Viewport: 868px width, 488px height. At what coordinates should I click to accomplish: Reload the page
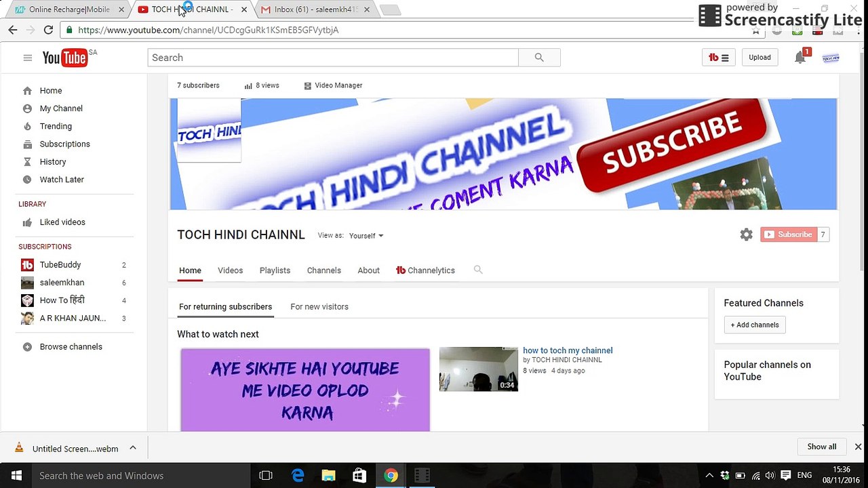pyautogui.click(x=48, y=30)
